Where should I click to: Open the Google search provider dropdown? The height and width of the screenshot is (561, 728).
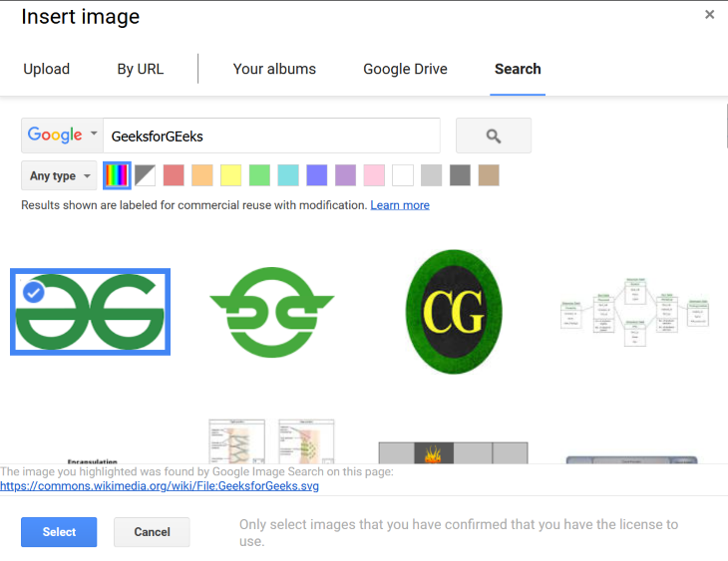pyautogui.click(x=62, y=136)
